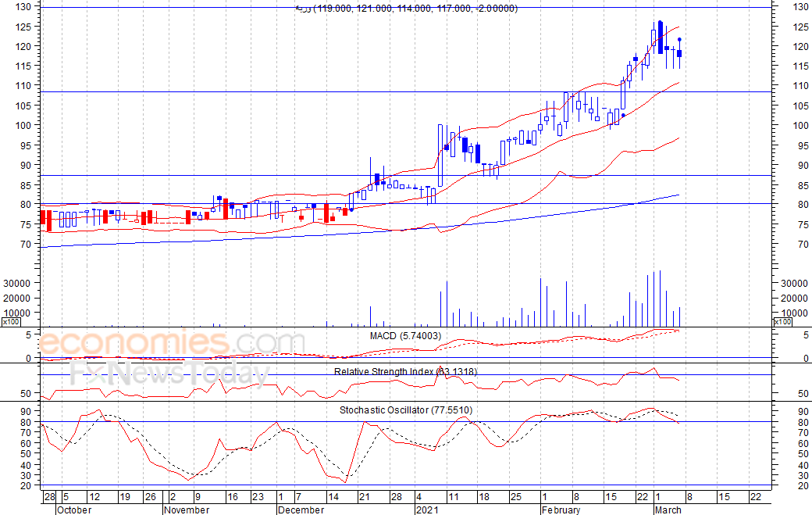
Task: Click date label 14 in December
Action: pyautogui.click(x=333, y=497)
